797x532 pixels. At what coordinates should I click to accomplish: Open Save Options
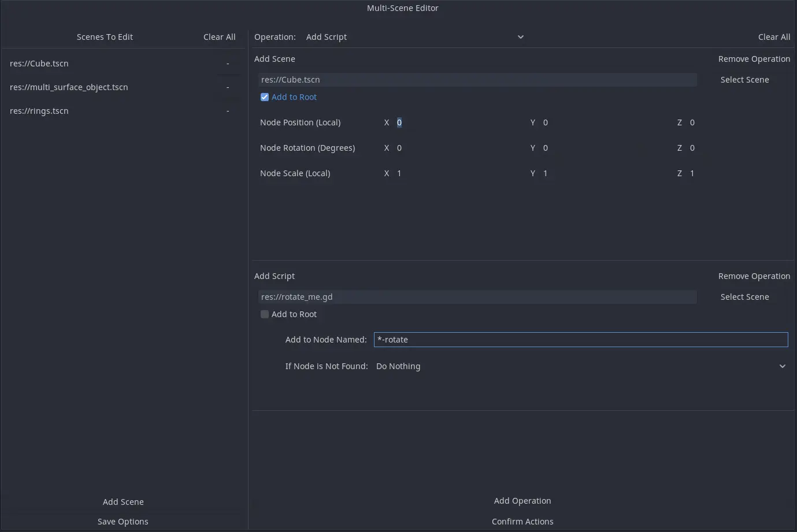click(x=123, y=522)
